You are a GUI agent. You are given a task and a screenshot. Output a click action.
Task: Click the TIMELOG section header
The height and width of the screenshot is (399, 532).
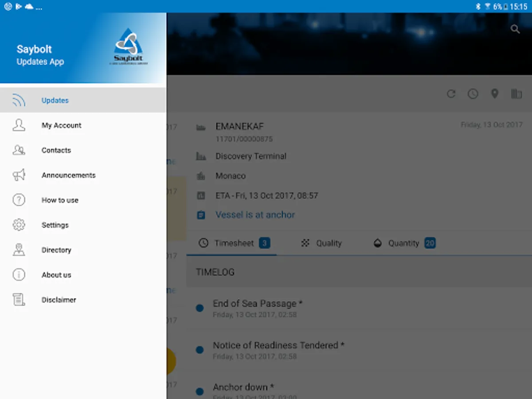point(359,272)
